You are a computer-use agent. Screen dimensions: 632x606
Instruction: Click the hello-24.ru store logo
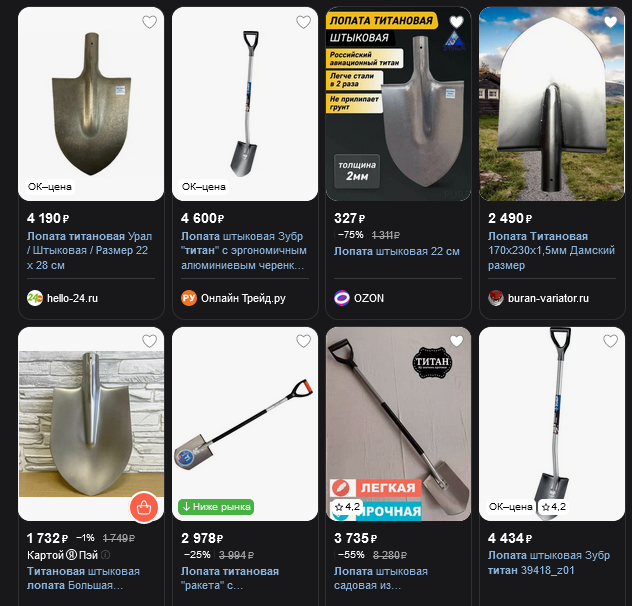click(x=35, y=298)
